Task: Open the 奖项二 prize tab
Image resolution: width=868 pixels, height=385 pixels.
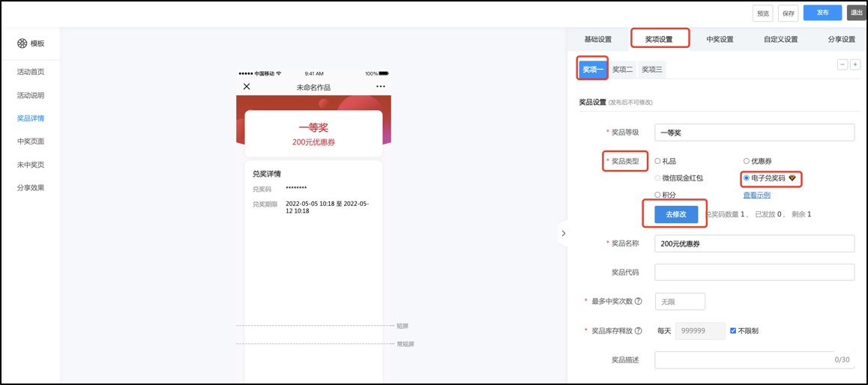Action: [x=622, y=70]
